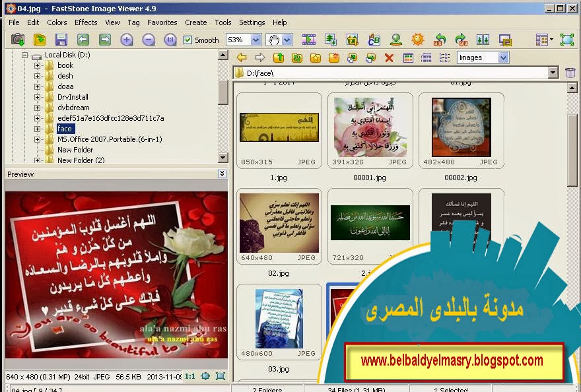Screen dimensions: 581x392
Task: Toggle the Smooth checkbox
Action: coord(188,40)
